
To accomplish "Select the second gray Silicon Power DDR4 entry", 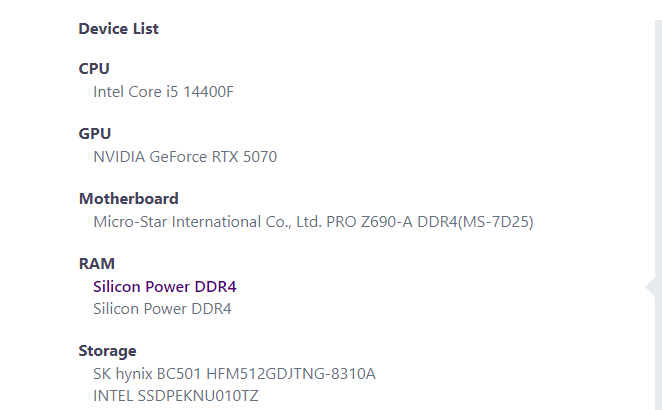I will click(x=162, y=309).
